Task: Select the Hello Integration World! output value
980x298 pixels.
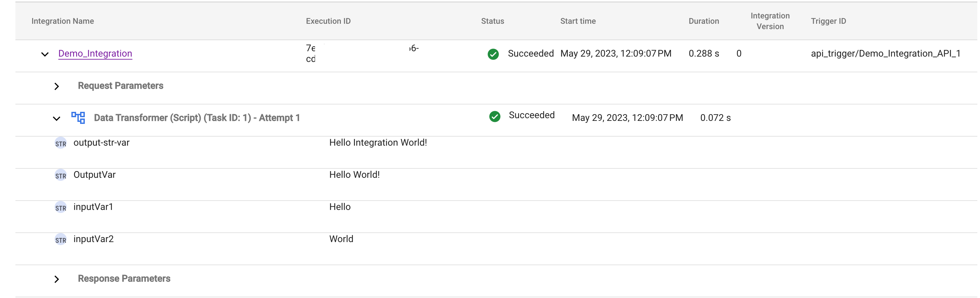Action: [x=378, y=143]
